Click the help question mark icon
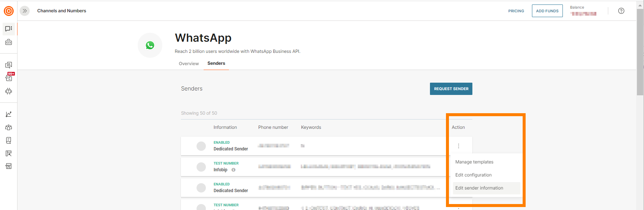644x210 pixels. click(x=621, y=11)
